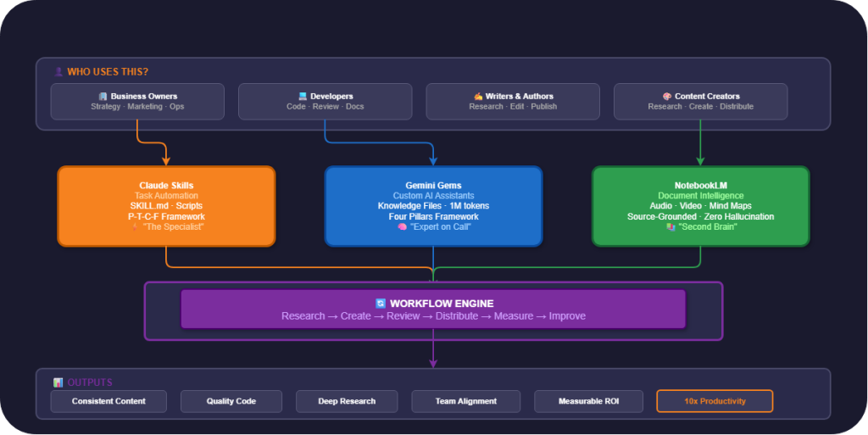Click the "Four Pillars Framework" line
Viewport: 868px width, 435px height.
coord(433,216)
